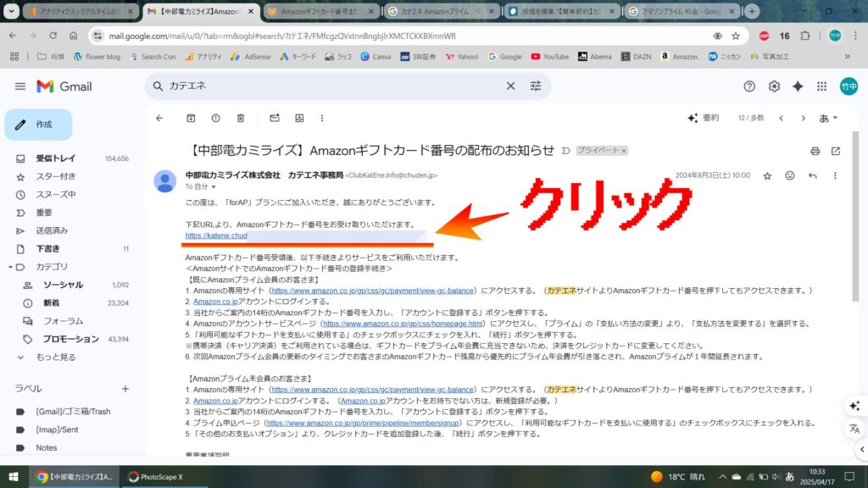This screenshot has width=868, height=488.
Task: Open [Gmail]/ゴミ箱/Trash label
Action: (x=72, y=412)
